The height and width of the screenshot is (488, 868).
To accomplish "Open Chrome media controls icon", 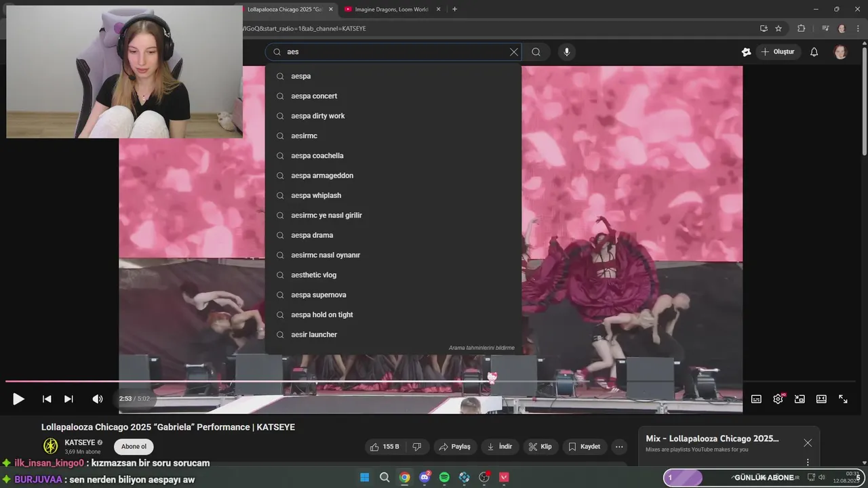I will 825,28.
